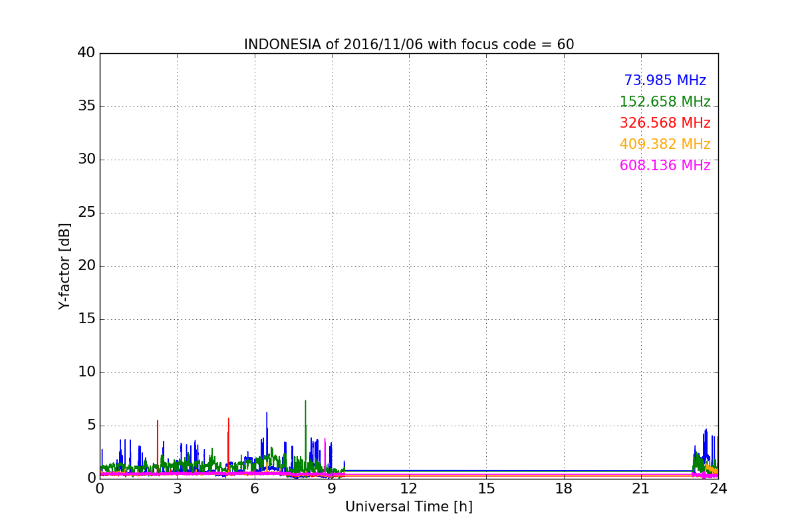Screen dimensions: 798x532
Task: Click the y-axis tick label 20
Action: [86, 266]
